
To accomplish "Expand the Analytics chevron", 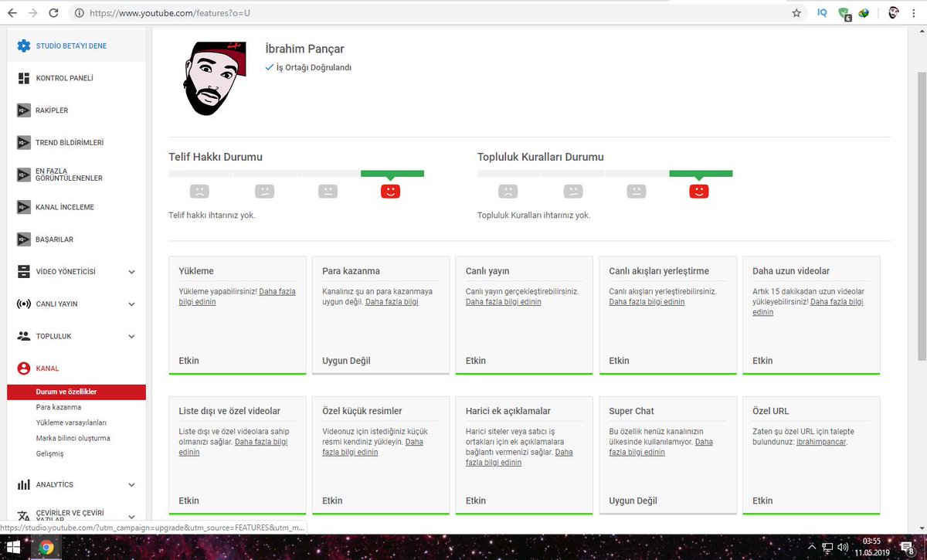I will click(131, 484).
